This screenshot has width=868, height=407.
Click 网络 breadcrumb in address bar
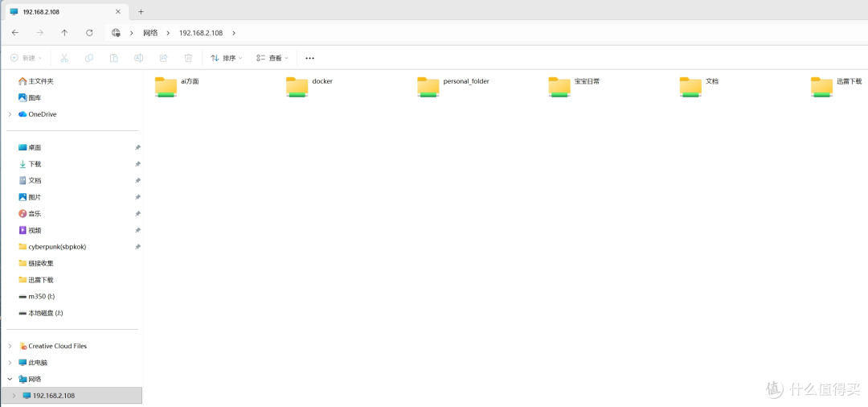click(x=150, y=33)
